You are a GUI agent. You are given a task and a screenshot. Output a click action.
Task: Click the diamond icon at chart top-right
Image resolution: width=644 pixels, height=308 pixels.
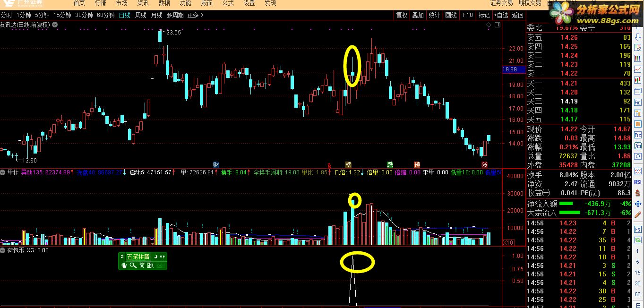pos(489,25)
